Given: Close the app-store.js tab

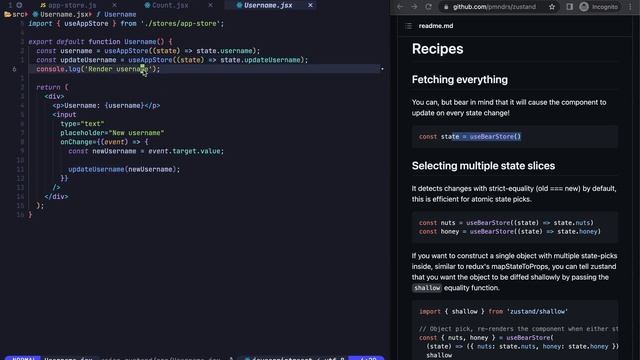Looking at the screenshot, I should pyautogui.click(x=114, y=5).
